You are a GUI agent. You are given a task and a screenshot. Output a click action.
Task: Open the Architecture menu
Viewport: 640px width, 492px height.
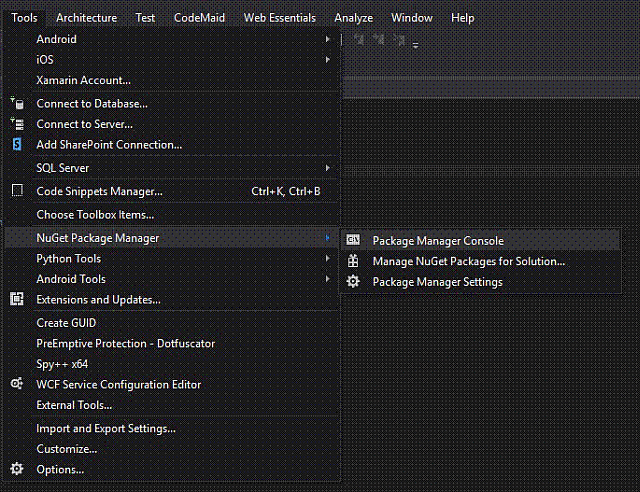(x=86, y=17)
